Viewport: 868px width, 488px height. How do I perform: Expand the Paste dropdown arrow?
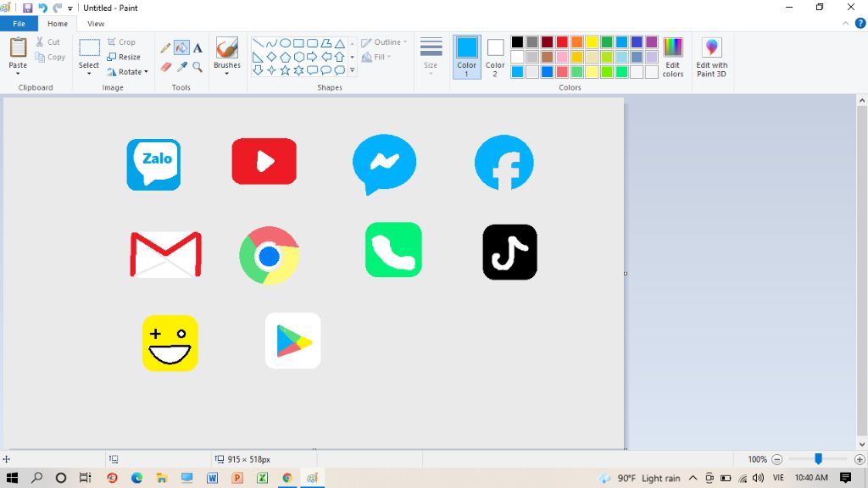pyautogui.click(x=18, y=73)
